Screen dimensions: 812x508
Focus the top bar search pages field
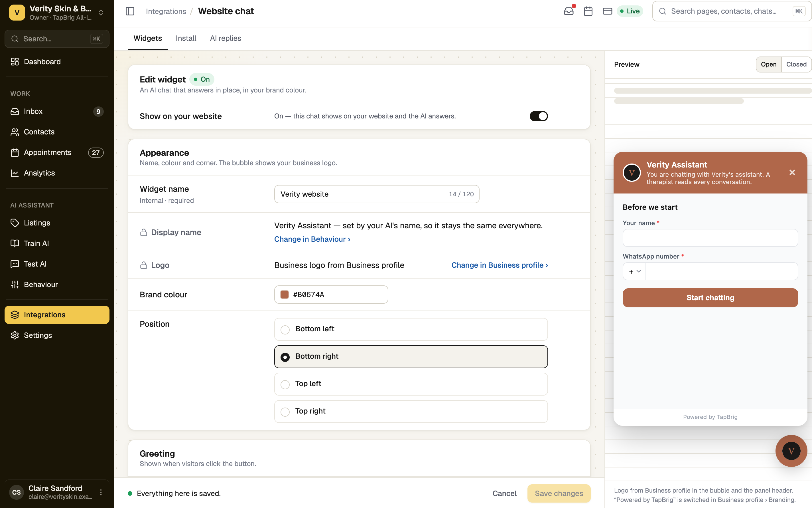point(732,11)
